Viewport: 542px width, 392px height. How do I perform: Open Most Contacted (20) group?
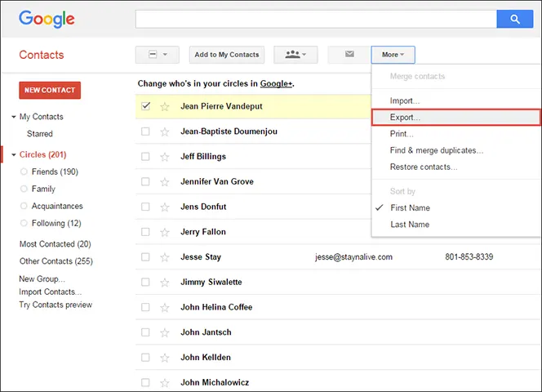click(x=55, y=244)
